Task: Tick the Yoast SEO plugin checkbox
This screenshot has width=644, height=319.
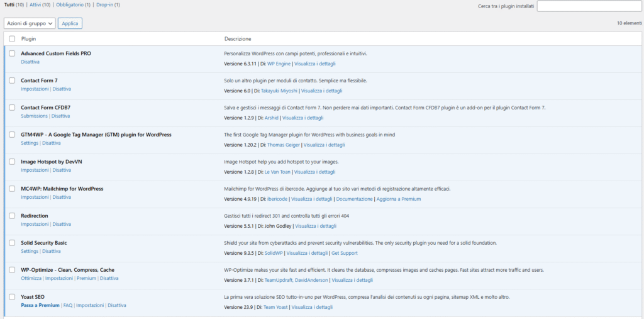Action: point(12,297)
